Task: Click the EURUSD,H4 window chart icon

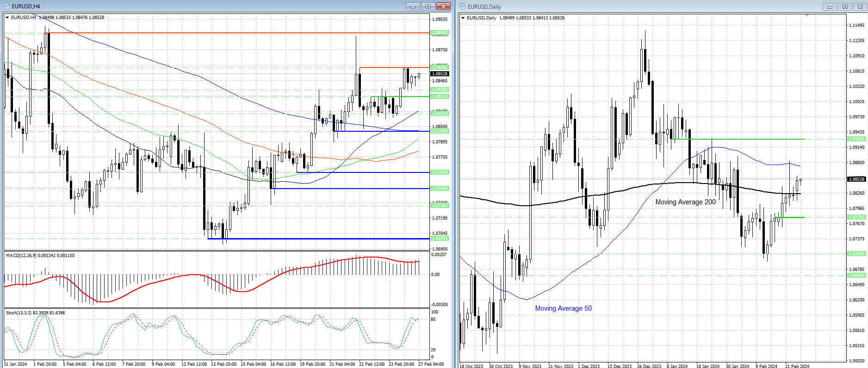Action: coord(6,6)
